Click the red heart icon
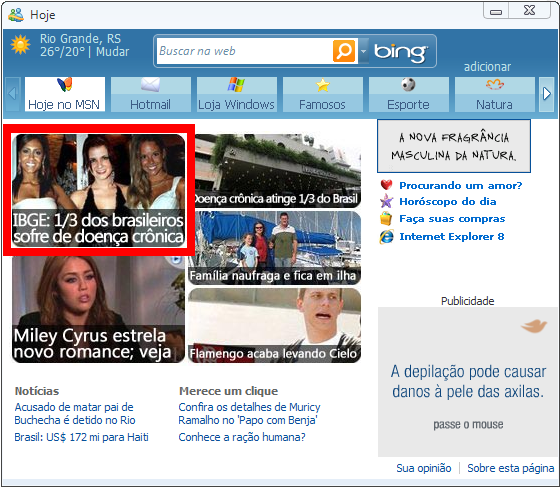This screenshot has height=487, width=560. tap(386, 185)
